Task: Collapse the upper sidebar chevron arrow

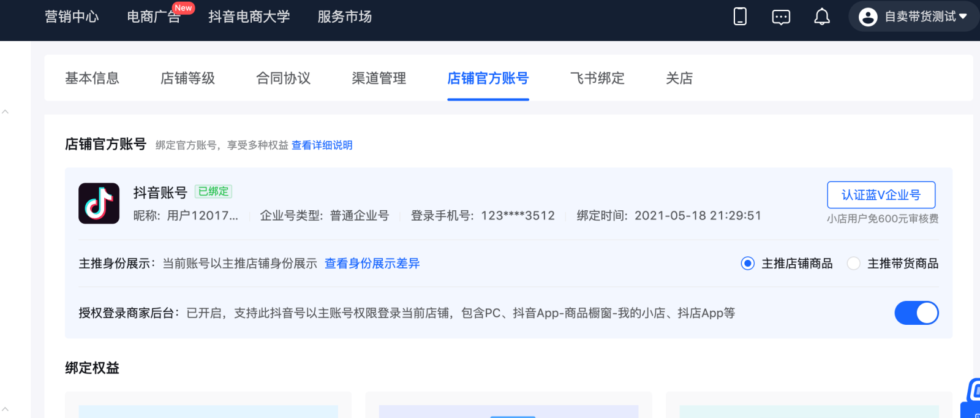Action: pos(6,112)
